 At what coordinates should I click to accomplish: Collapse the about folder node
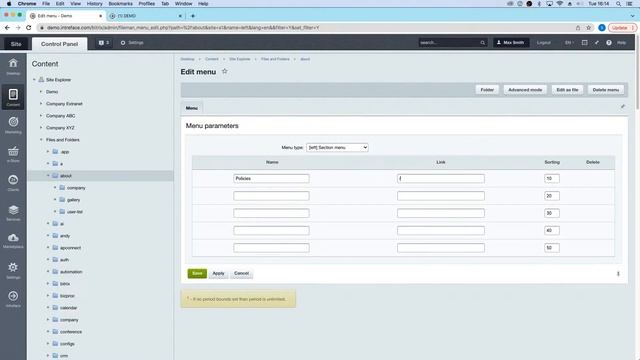pos(48,176)
